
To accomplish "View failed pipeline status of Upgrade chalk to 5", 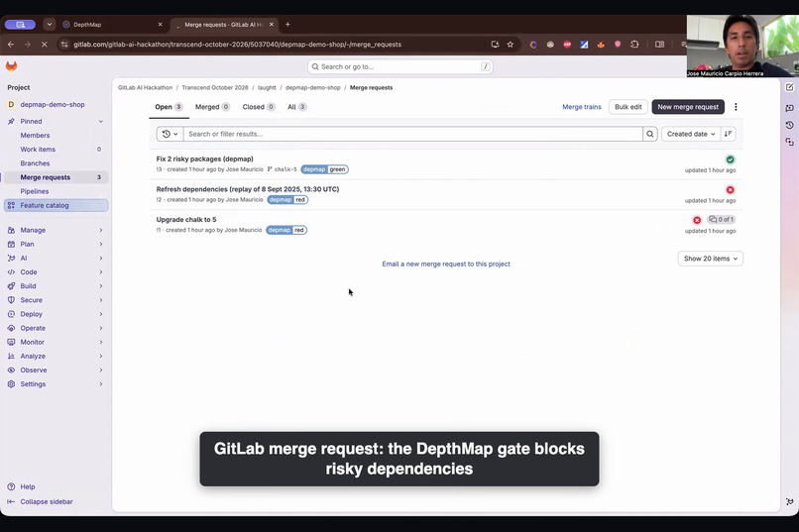I will 697,220.
